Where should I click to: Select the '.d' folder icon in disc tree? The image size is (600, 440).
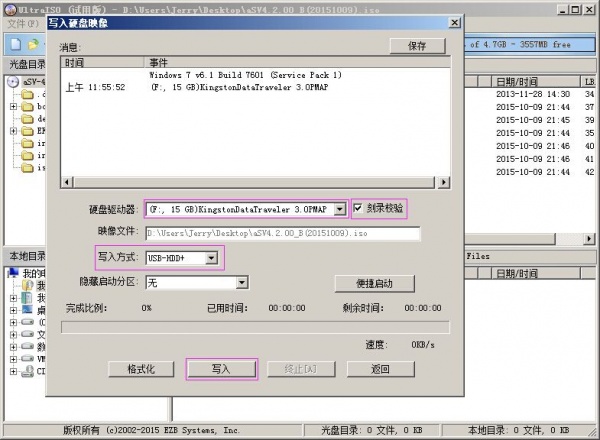click(28, 94)
